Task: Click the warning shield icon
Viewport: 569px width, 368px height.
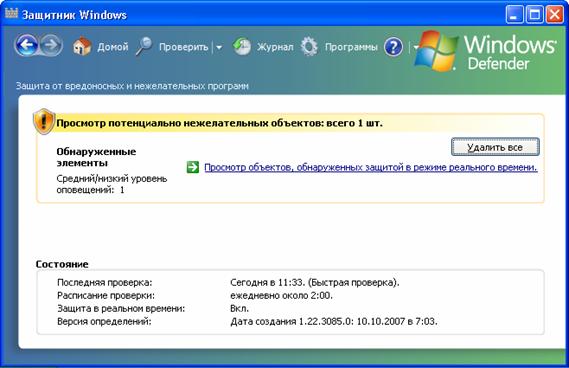Action: [44, 121]
